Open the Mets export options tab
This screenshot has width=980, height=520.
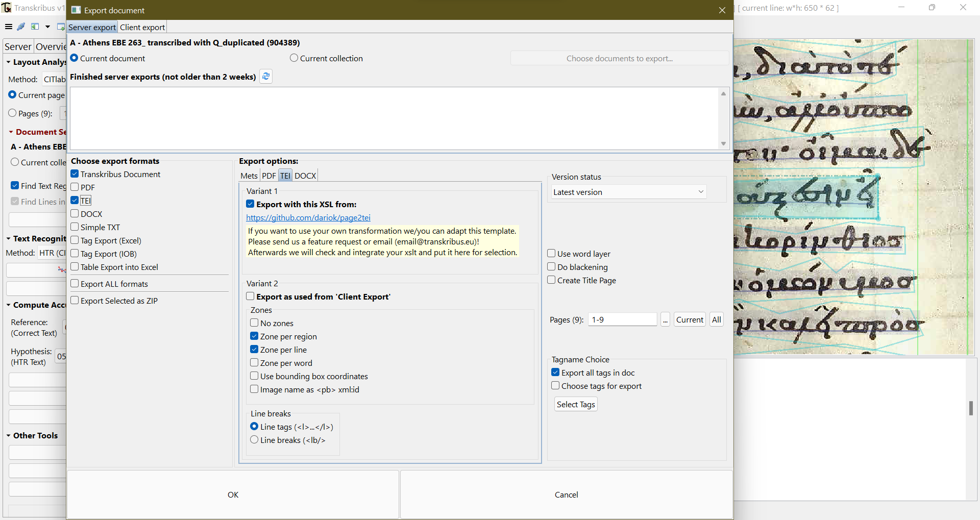pos(249,176)
